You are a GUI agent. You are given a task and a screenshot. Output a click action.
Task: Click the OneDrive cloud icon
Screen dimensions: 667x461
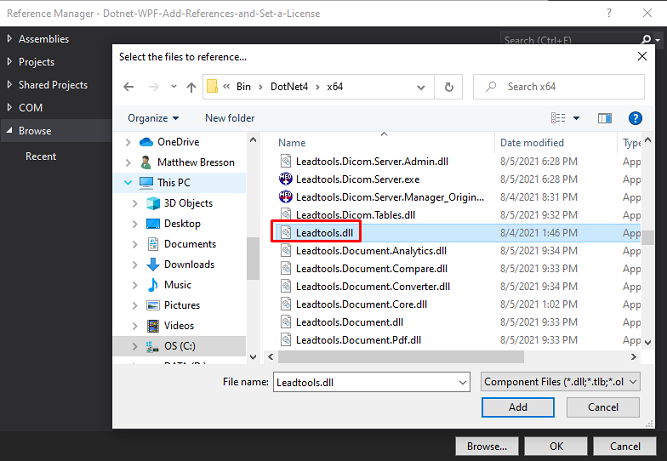click(146, 142)
